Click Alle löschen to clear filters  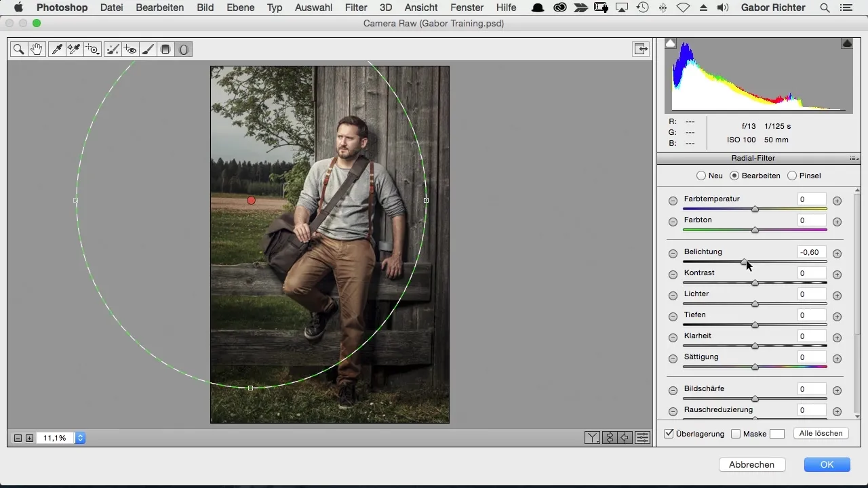tap(821, 433)
